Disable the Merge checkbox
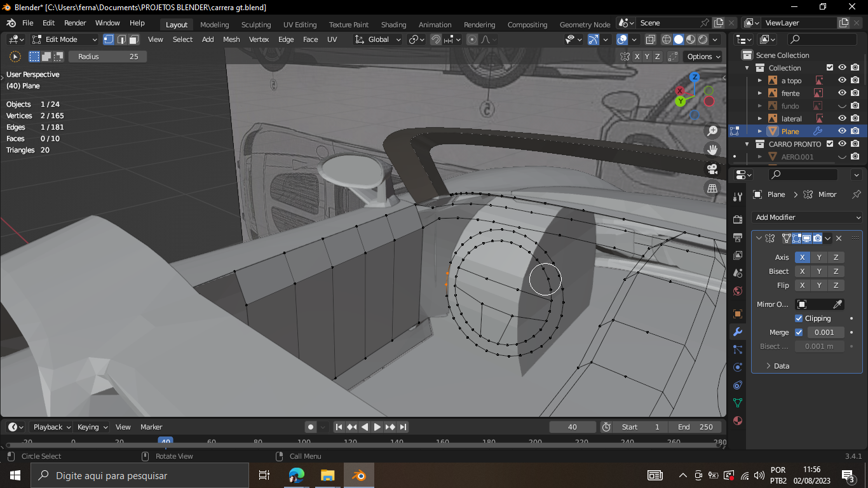 (x=799, y=332)
